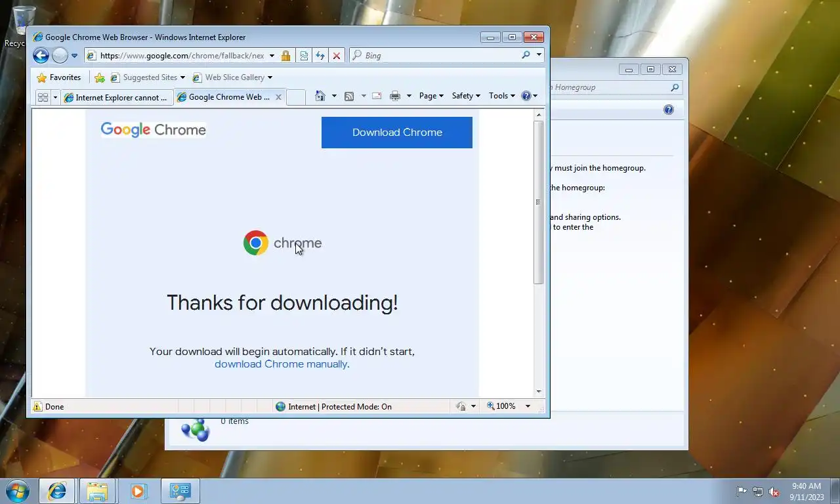Click the search magnifier button
Viewport: 840px width, 504px height.
tap(526, 55)
